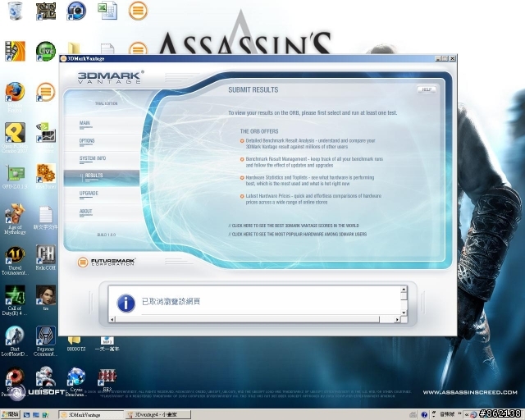525x420 pixels.
Task: Select the Recycle Bin desktop icon
Action: click(x=15, y=11)
